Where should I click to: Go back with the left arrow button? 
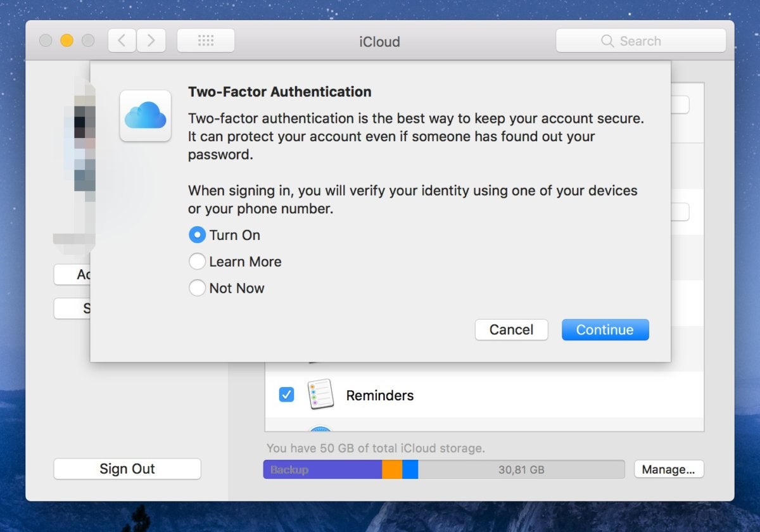click(122, 41)
